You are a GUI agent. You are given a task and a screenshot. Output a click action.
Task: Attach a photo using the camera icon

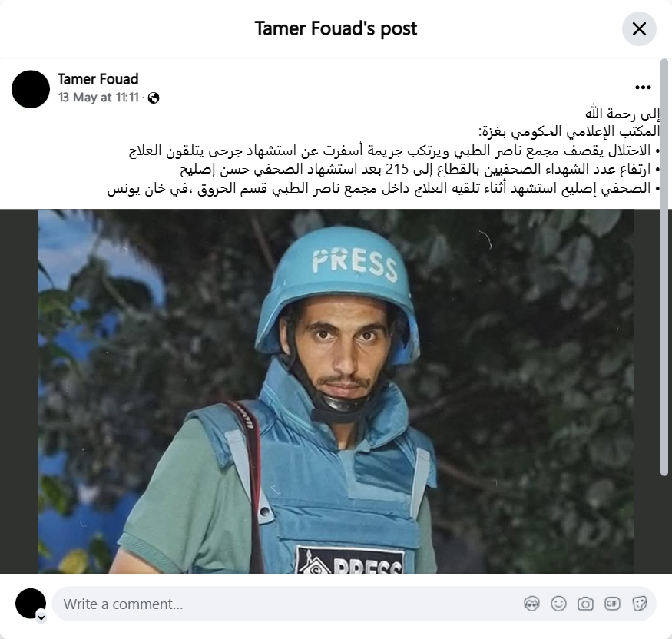(585, 604)
